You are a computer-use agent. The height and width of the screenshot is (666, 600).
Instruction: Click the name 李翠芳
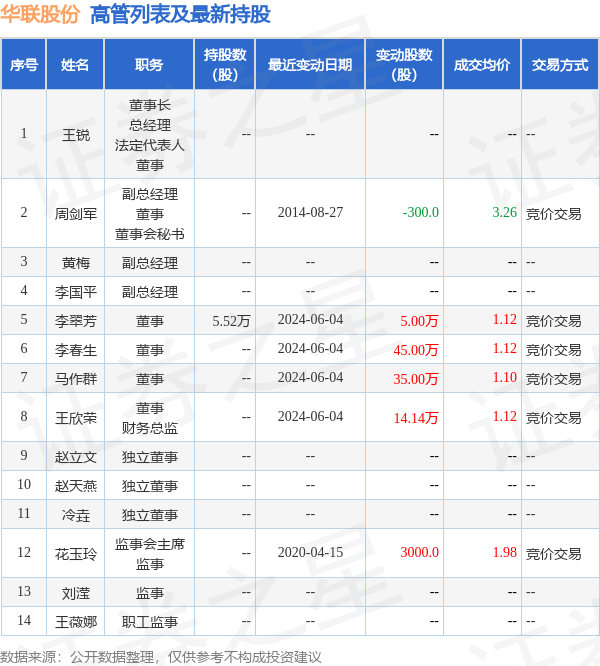click(76, 321)
